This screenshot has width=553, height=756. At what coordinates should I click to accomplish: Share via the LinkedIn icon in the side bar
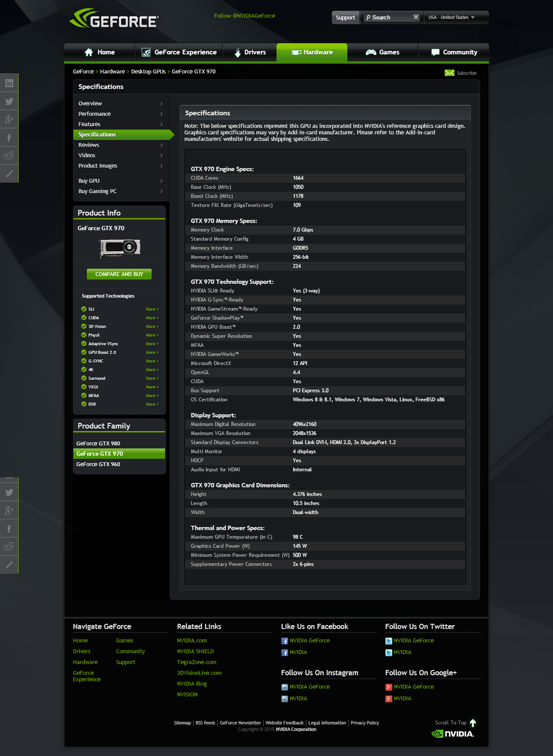tap(9, 83)
